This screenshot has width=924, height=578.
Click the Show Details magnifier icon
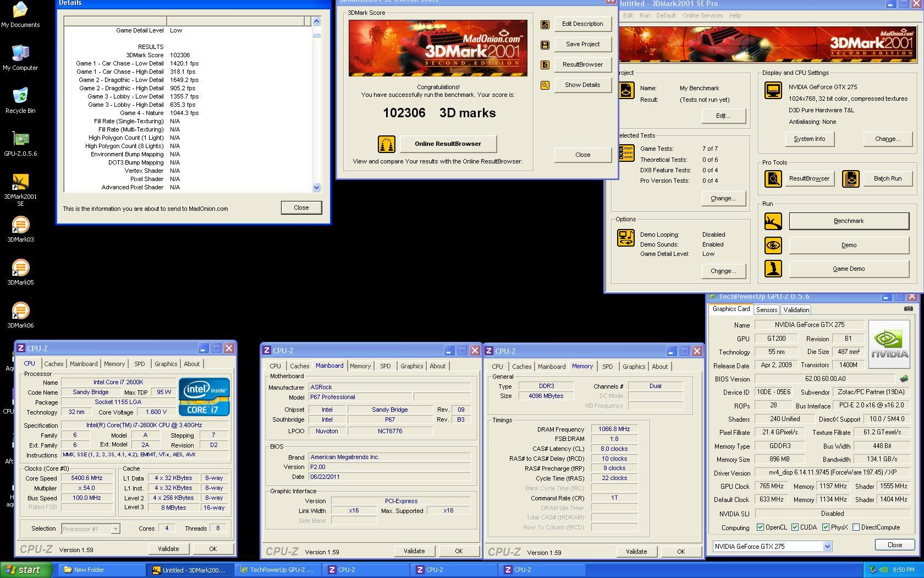coord(545,85)
